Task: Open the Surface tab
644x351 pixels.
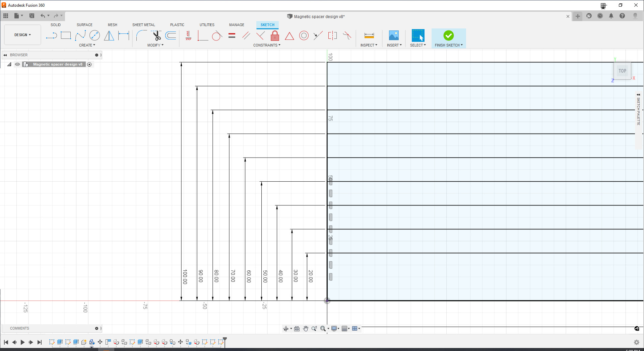Action: point(84,25)
